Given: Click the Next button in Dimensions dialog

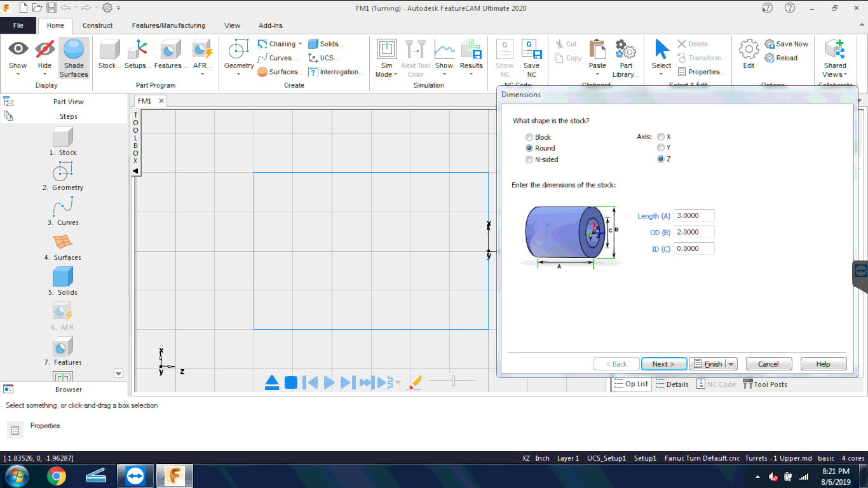Looking at the screenshot, I should [664, 364].
